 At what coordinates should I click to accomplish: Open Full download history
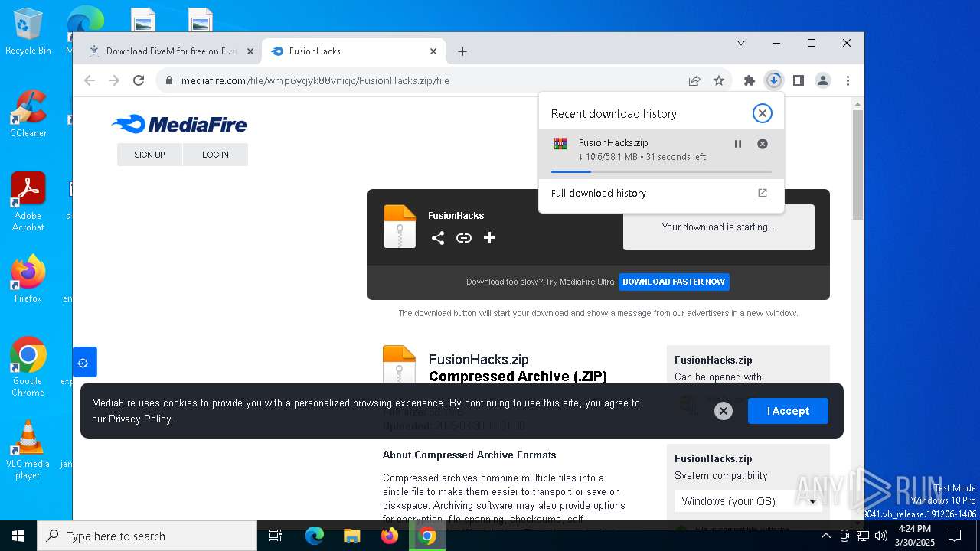pos(661,194)
